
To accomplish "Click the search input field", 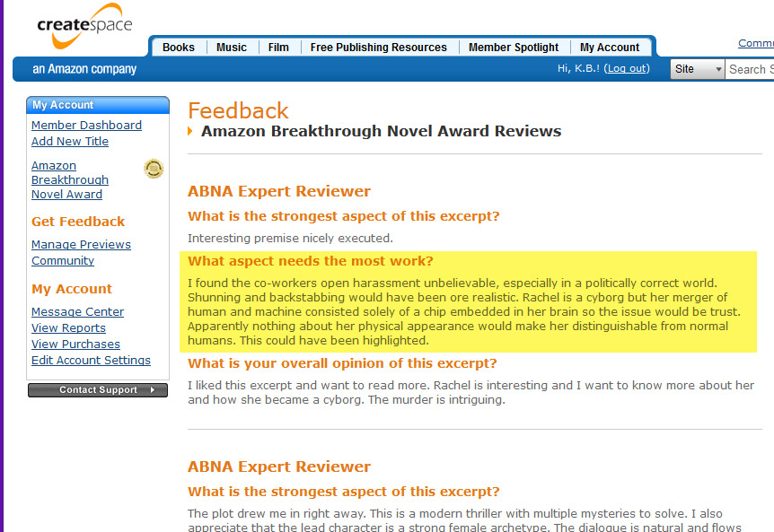I will 750,69.
